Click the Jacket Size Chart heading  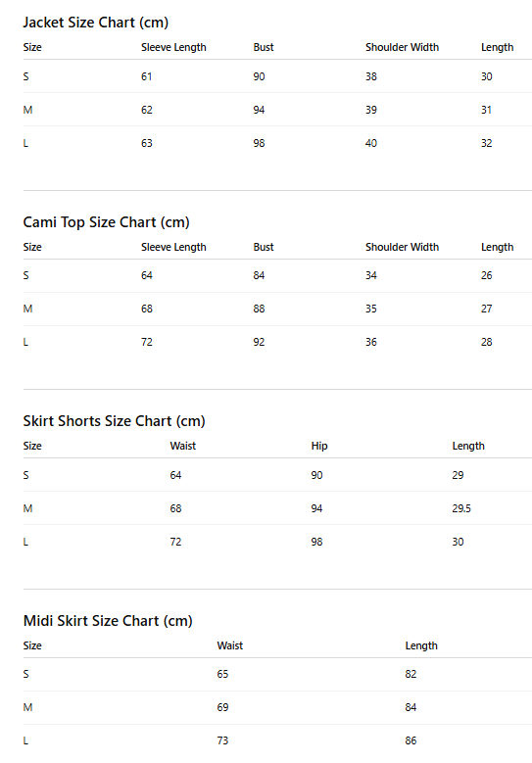(x=95, y=23)
